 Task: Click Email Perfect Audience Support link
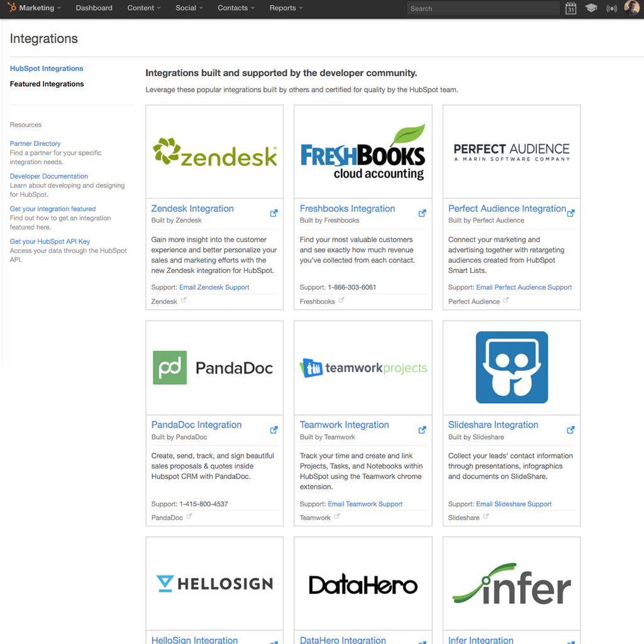pos(524,287)
